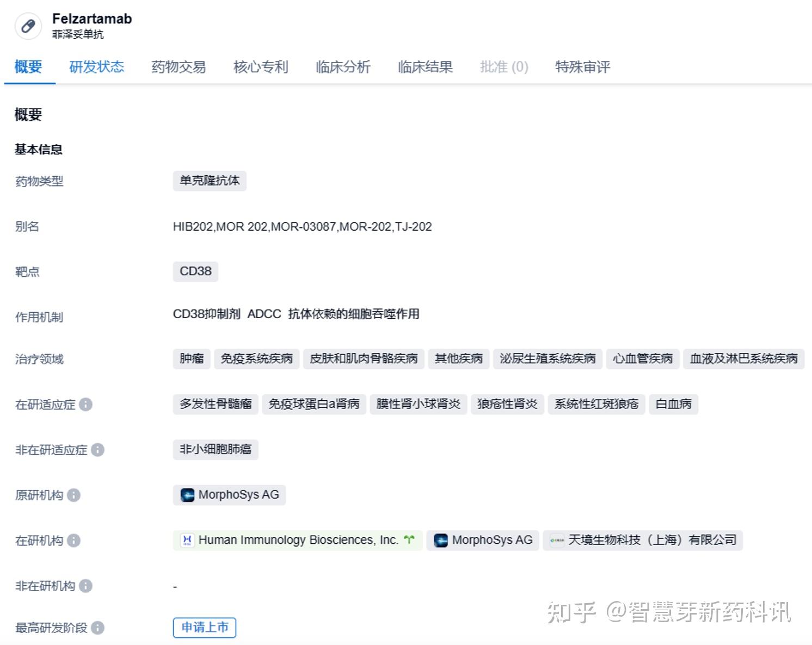Click the 免疫系统疾病 tag
812x645 pixels.
click(x=257, y=358)
